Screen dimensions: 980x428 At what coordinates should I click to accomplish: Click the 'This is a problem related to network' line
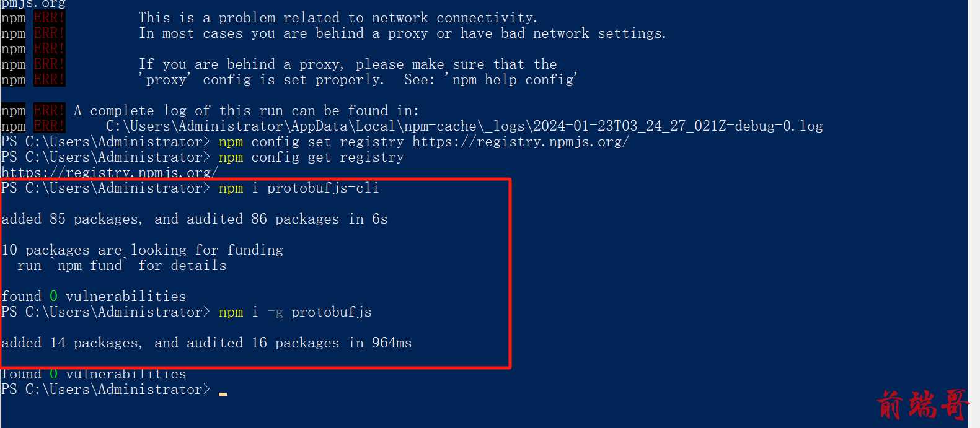click(338, 18)
